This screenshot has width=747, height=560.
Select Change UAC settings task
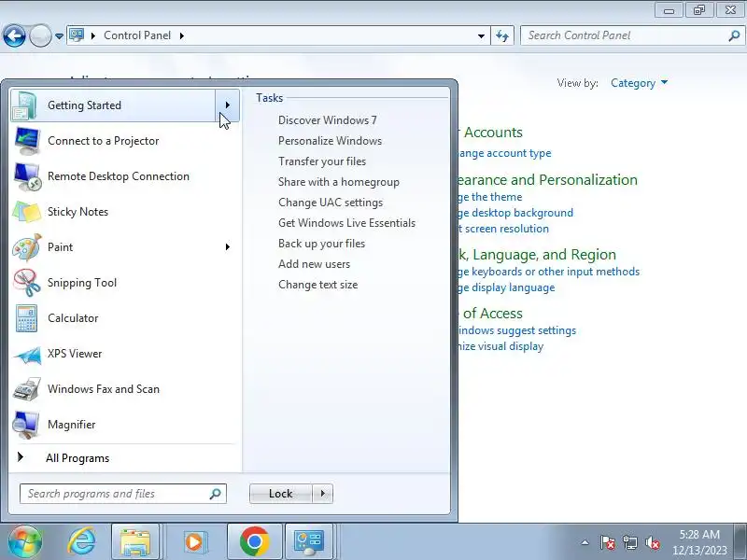pyautogui.click(x=331, y=203)
